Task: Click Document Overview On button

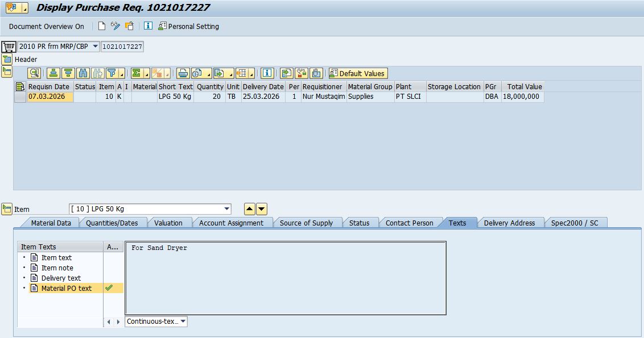Action: click(x=46, y=26)
